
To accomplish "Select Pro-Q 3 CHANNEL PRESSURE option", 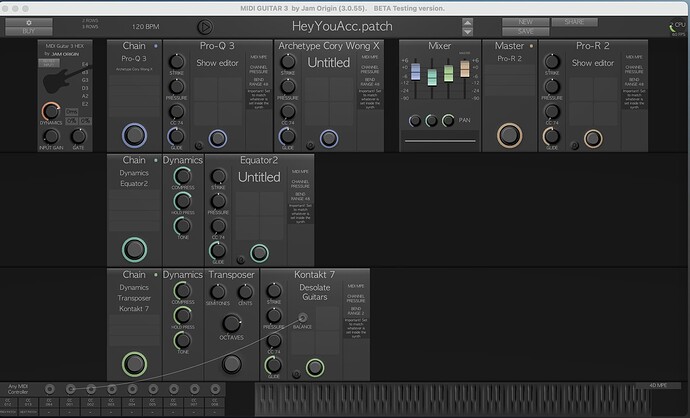I will pos(259,69).
